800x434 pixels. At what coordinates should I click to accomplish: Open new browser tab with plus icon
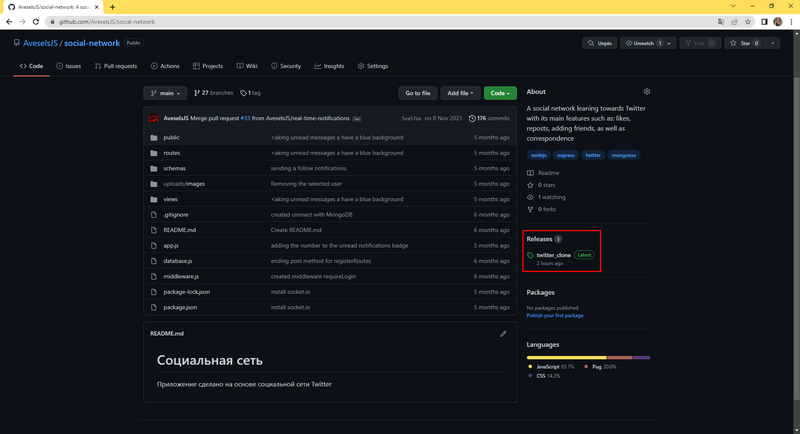(112, 7)
